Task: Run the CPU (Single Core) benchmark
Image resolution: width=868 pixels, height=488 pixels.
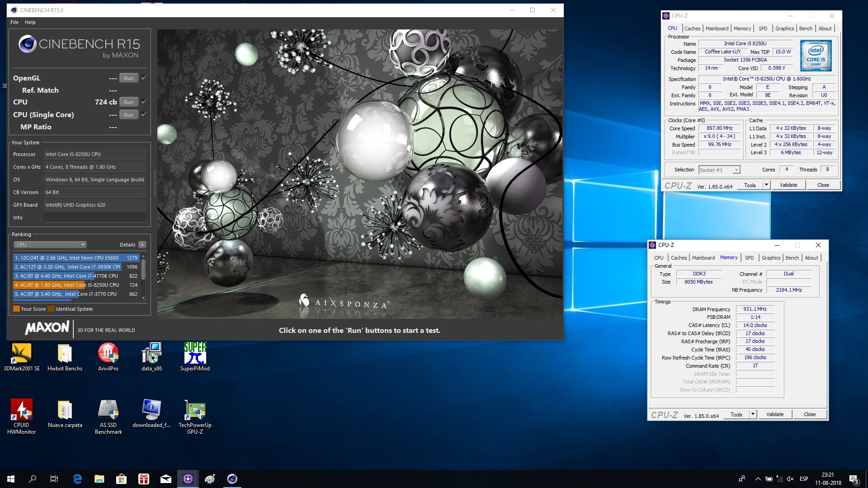Action: pyautogui.click(x=128, y=115)
